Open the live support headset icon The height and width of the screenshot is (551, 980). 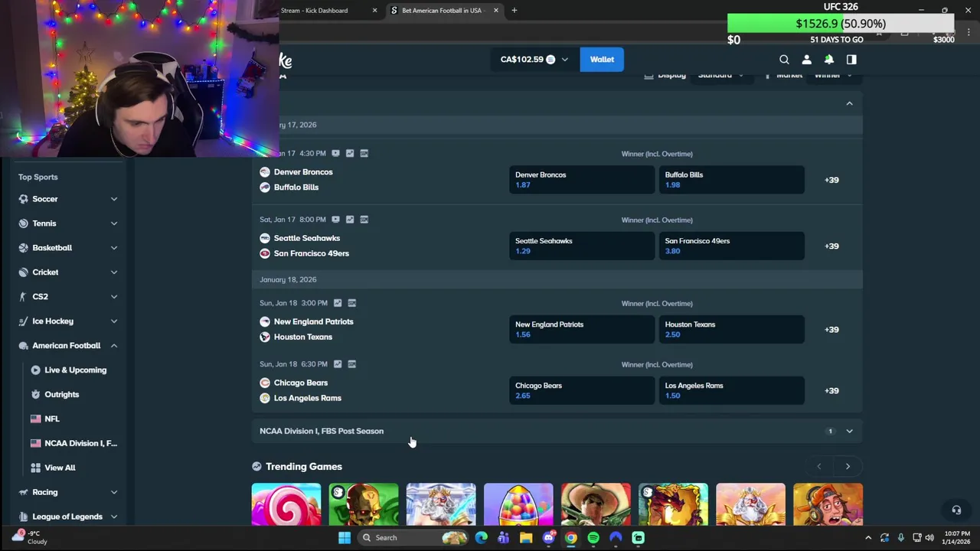956,510
